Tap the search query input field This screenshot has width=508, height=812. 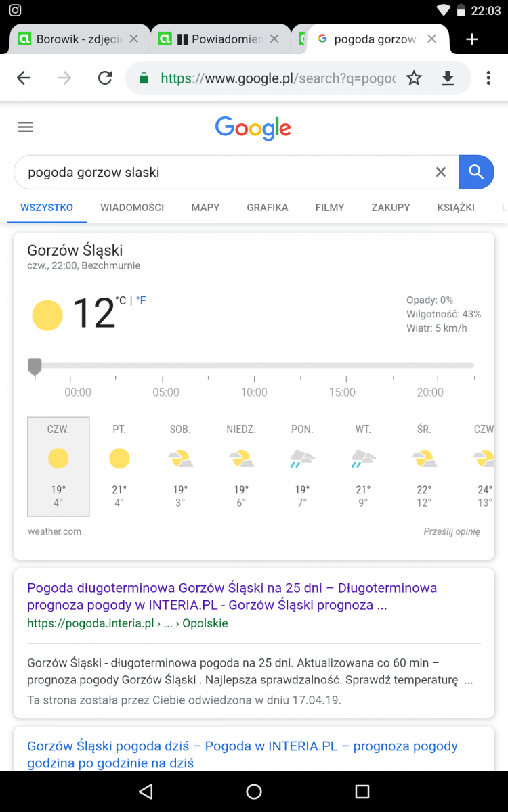(x=224, y=173)
